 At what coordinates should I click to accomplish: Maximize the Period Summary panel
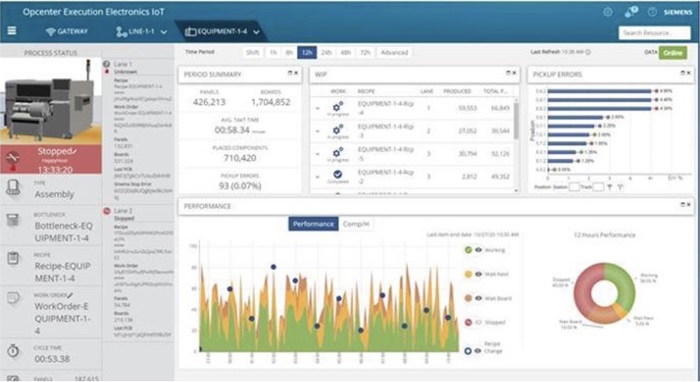(290, 73)
